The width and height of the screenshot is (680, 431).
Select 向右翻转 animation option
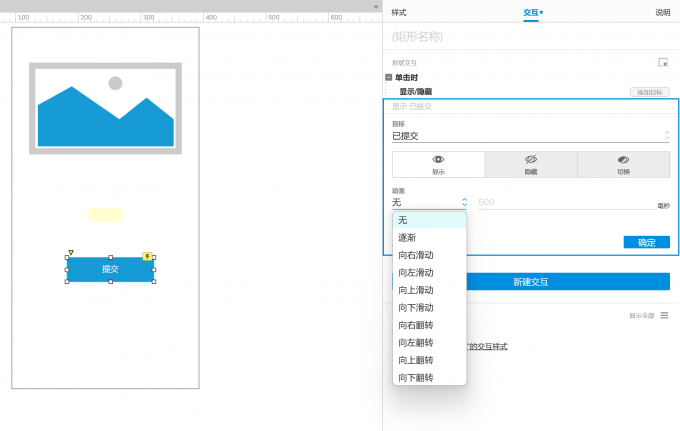(x=429, y=325)
